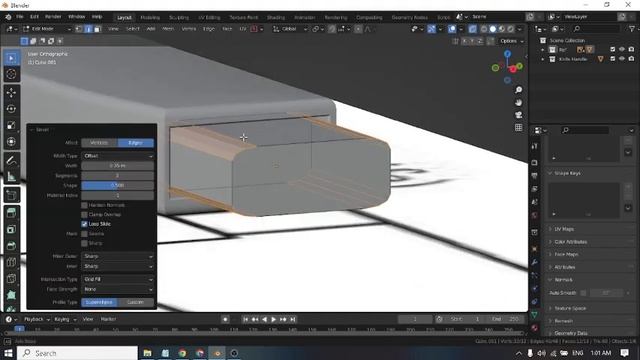640x360 pixels.
Task: Open the Miter Inner dropdown
Action: coord(118,266)
